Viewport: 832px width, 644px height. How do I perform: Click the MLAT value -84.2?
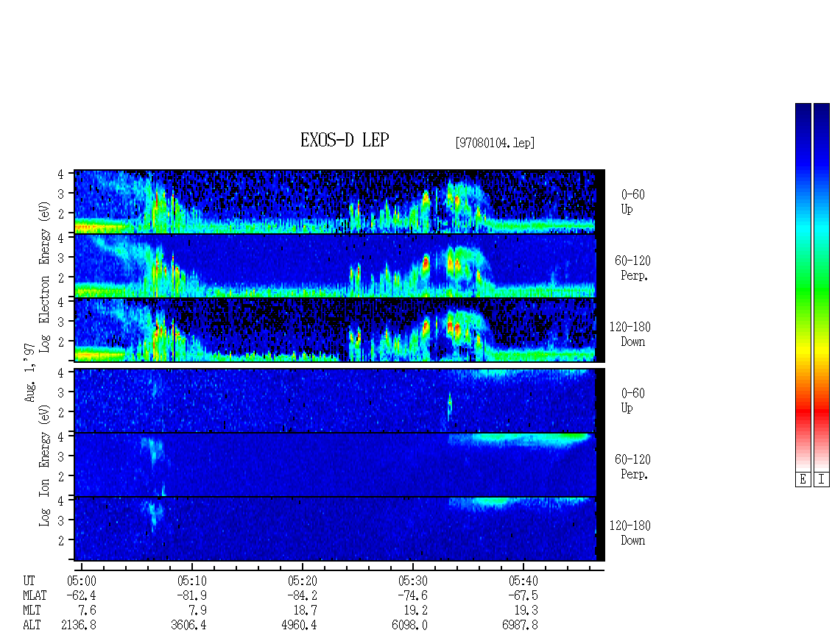point(302,595)
